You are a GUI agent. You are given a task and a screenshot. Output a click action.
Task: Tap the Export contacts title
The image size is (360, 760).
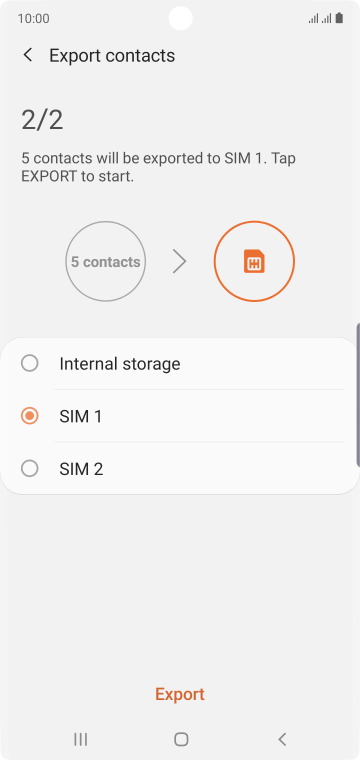point(112,56)
